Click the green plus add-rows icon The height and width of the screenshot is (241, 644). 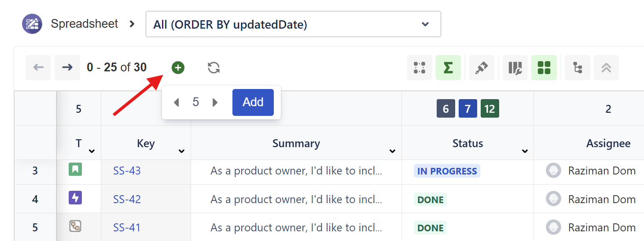[178, 68]
